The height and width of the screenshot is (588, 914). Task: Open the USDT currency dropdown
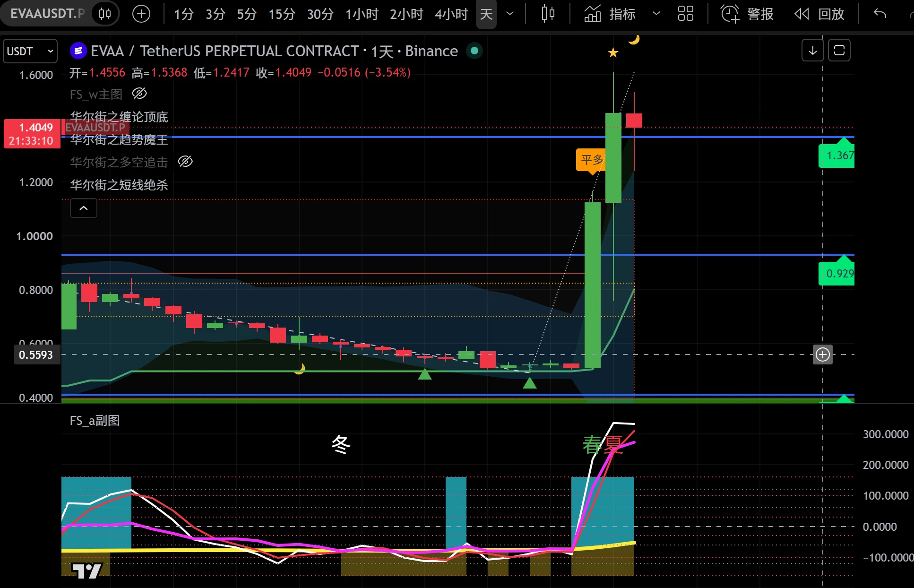coord(31,51)
